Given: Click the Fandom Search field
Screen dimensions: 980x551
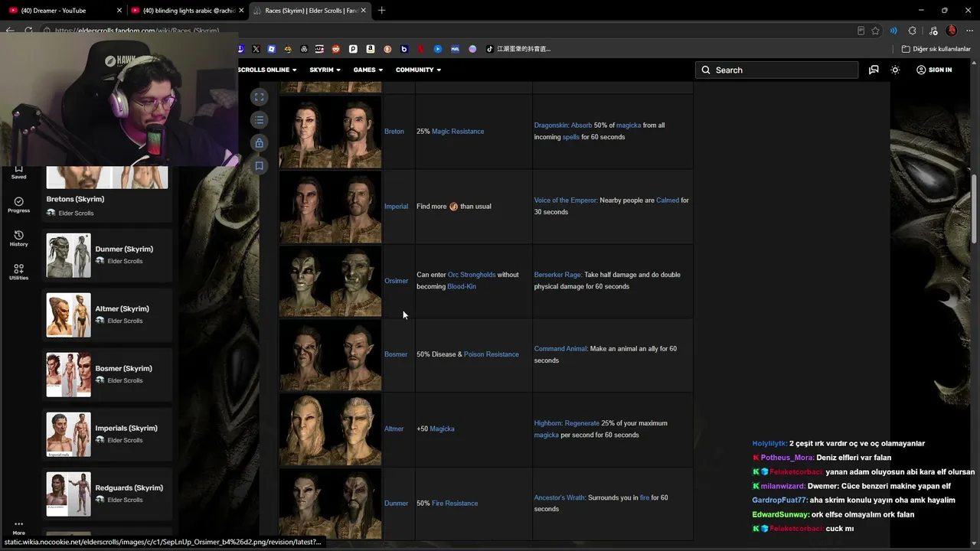Looking at the screenshot, I should click(x=777, y=70).
